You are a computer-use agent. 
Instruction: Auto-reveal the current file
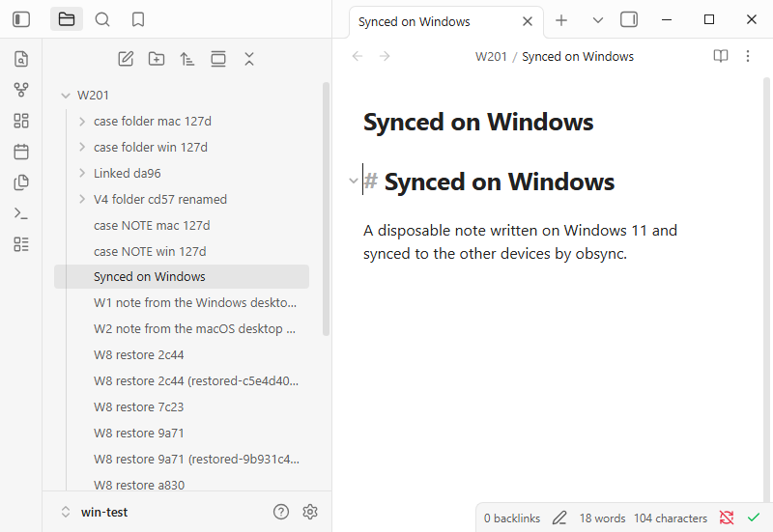218,59
